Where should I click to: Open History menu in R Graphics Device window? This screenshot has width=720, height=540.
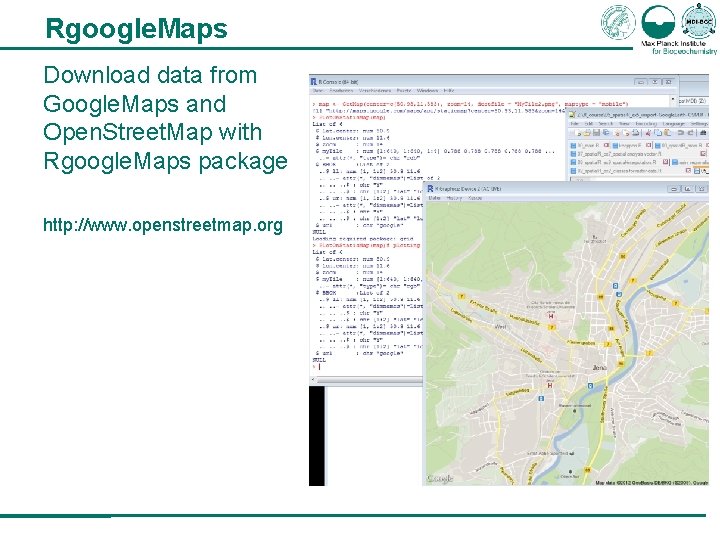(x=454, y=198)
